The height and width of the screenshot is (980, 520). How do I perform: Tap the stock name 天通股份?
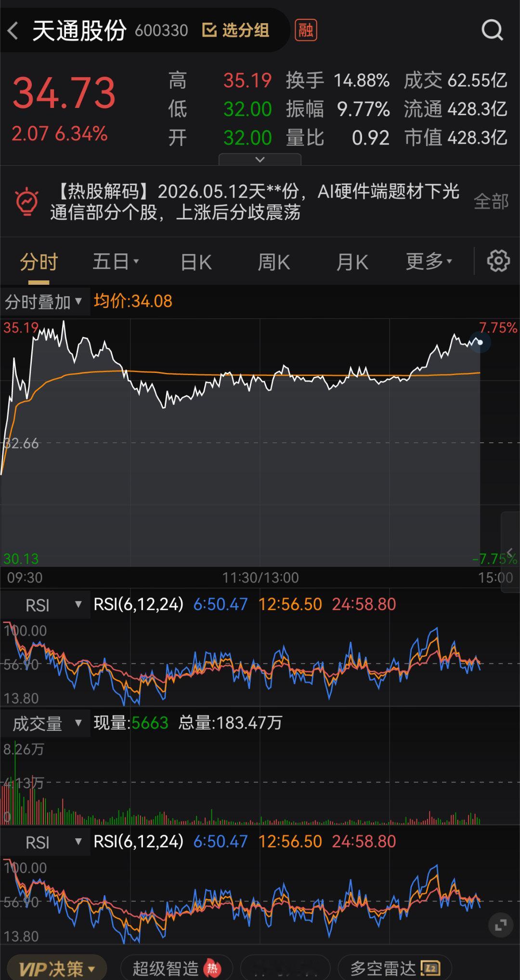(79, 30)
